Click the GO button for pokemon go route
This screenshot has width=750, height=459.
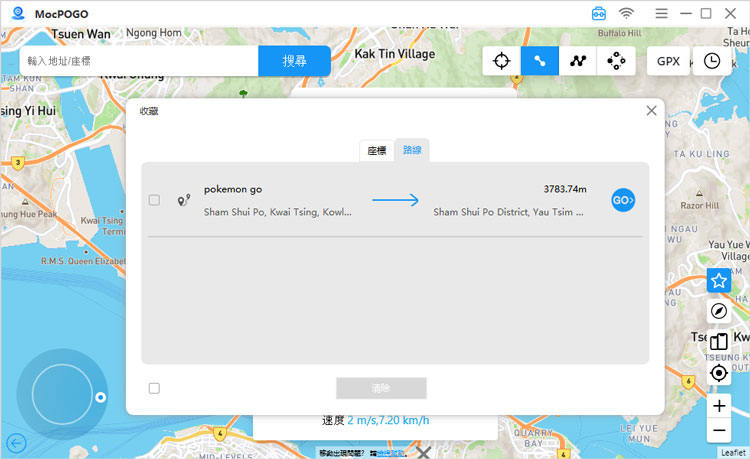click(x=623, y=200)
